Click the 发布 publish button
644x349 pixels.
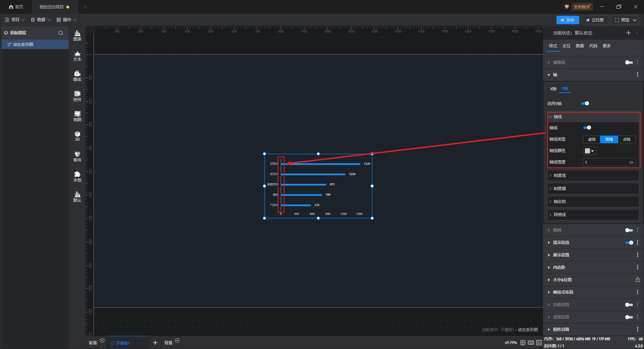pos(568,20)
